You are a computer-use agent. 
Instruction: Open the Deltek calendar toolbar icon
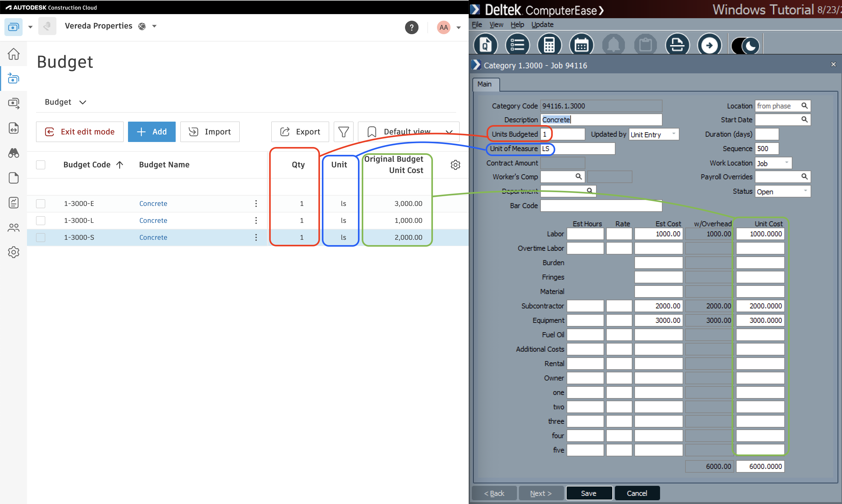click(x=581, y=45)
